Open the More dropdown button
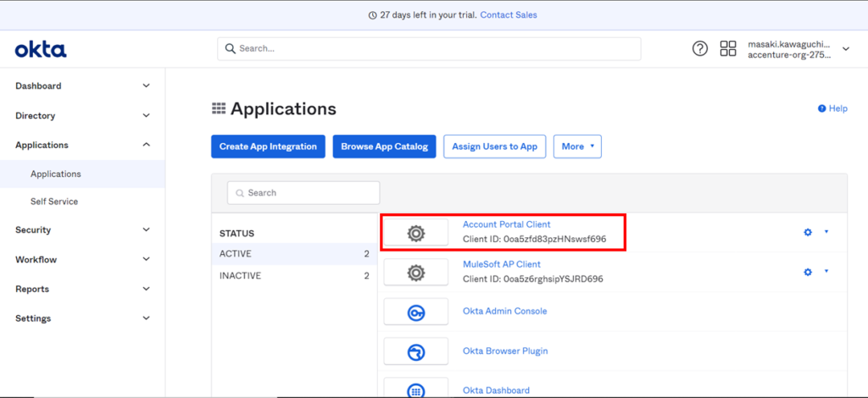 point(577,146)
